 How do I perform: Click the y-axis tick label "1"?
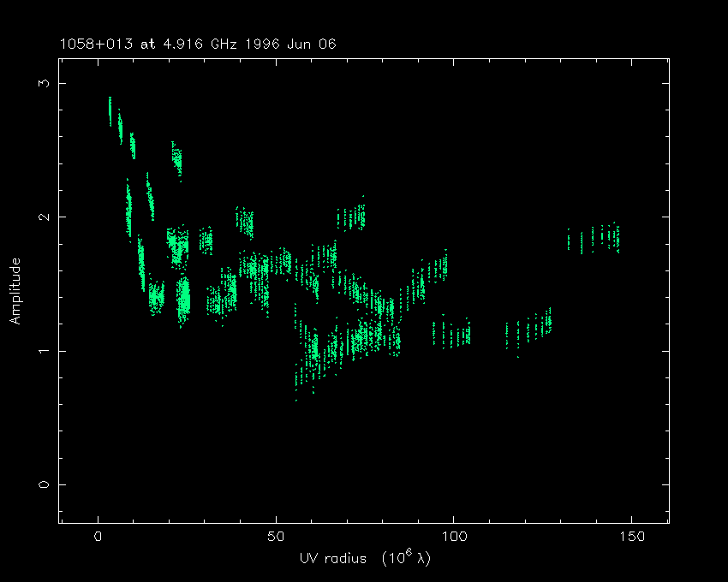click(x=39, y=350)
